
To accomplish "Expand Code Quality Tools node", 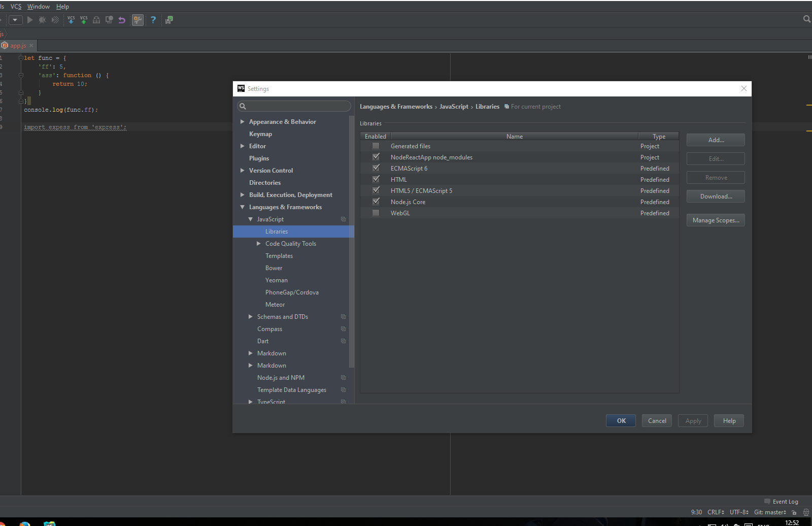I will [259, 244].
